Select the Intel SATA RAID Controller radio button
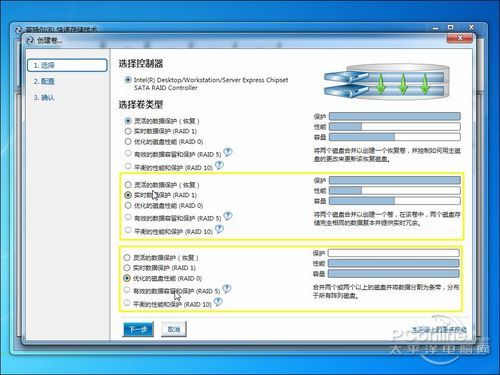The height and width of the screenshot is (375, 500). coord(128,80)
